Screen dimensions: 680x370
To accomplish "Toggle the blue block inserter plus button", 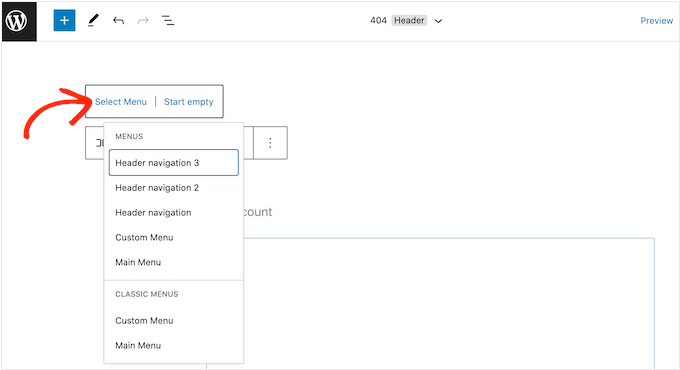I will point(64,20).
